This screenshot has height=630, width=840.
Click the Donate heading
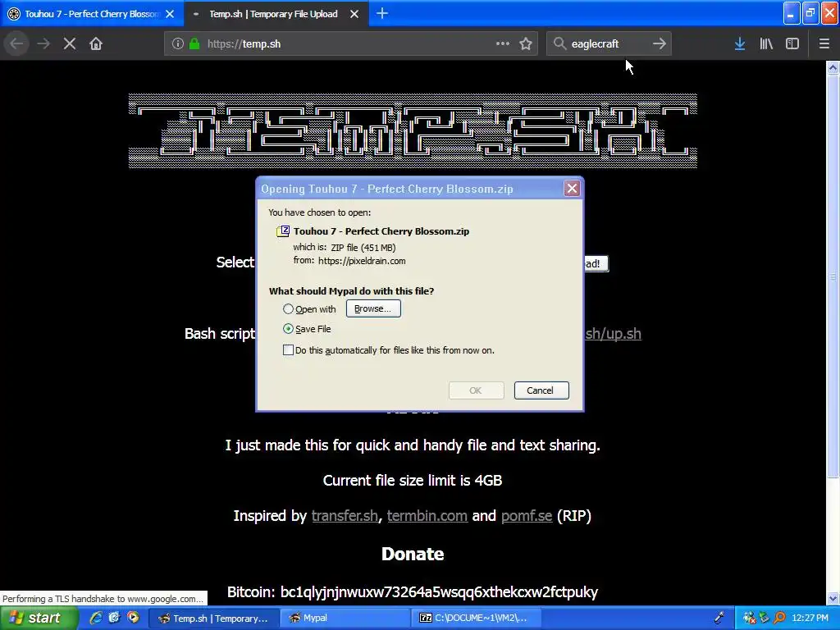(x=413, y=554)
